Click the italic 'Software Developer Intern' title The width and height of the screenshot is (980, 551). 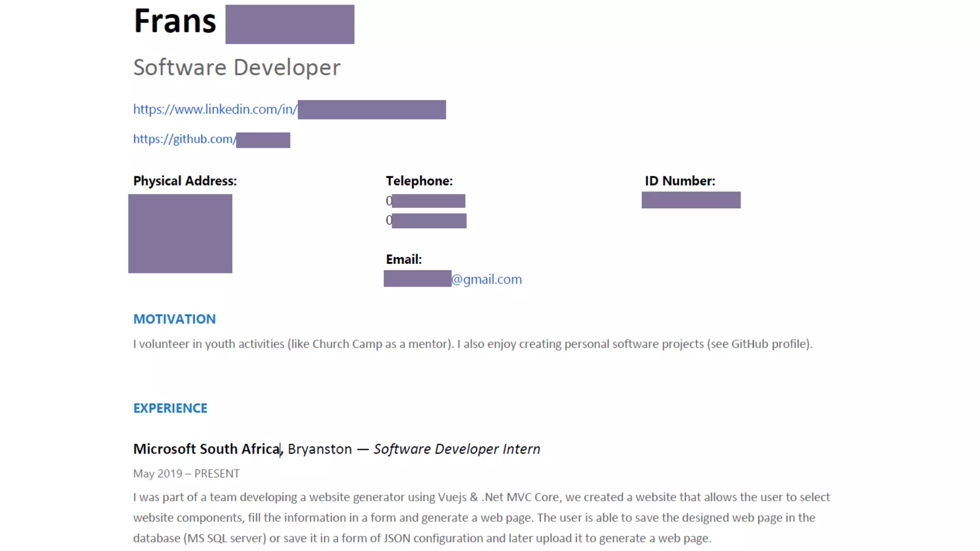coord(457,449)
